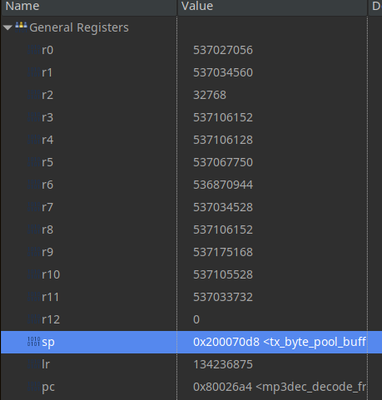This screenshot has width=382, height=400.
Task: Click the register icon beside r1
Action: click(33, 72)
